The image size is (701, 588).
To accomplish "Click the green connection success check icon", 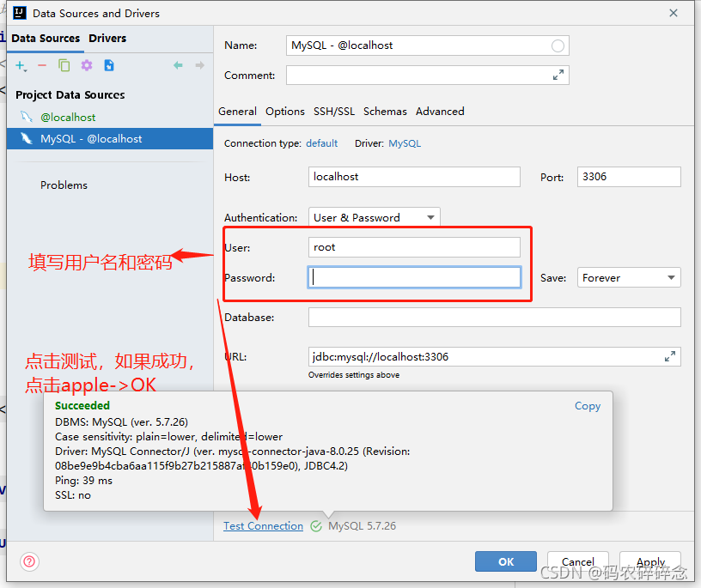I will click(316, 526).
